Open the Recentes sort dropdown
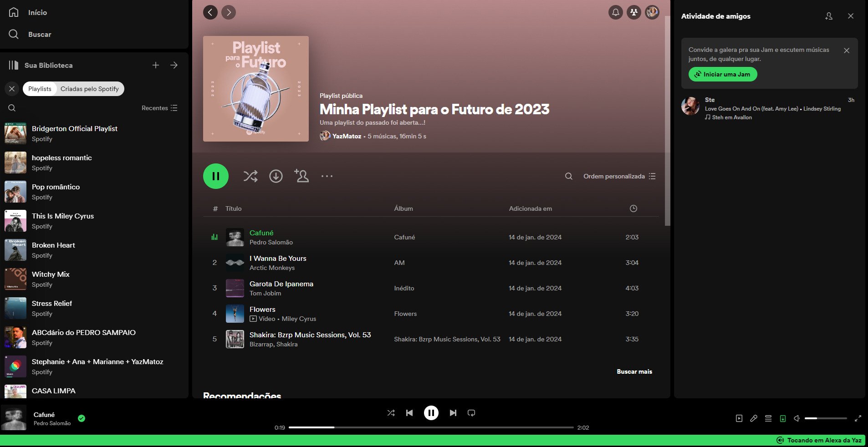 tap(159, 108)
